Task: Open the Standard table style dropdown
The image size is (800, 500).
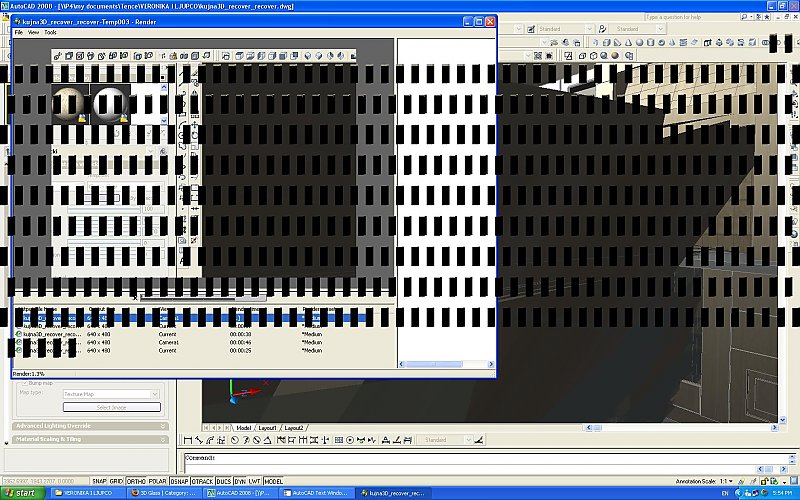Action: 566,29
